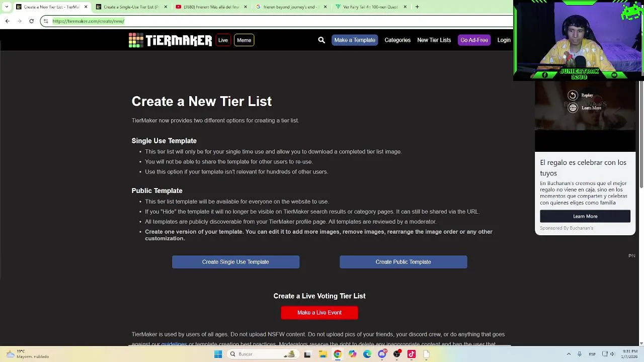This screenshot has width=644, height=362.
Task: Click the TierMaker logo
Action: [170, 40]
